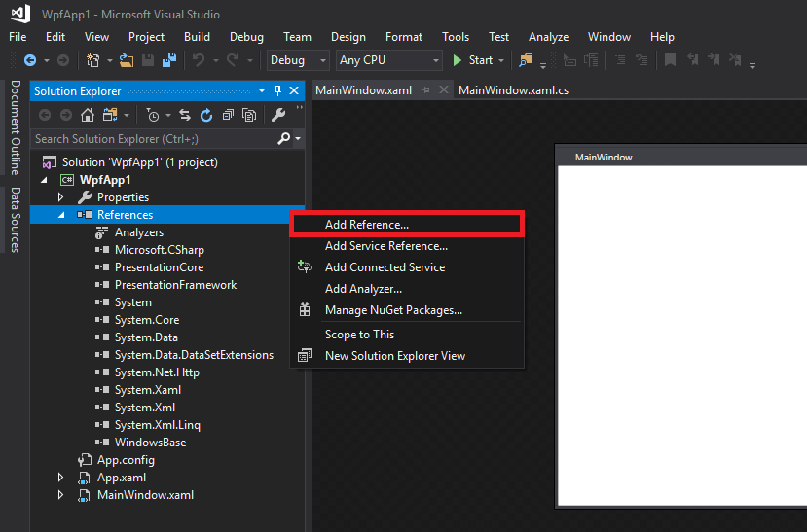This screenshot has height=532, width=807.
Task: Click the Home icon in Solution Explorer
Action: coord(88,115)
